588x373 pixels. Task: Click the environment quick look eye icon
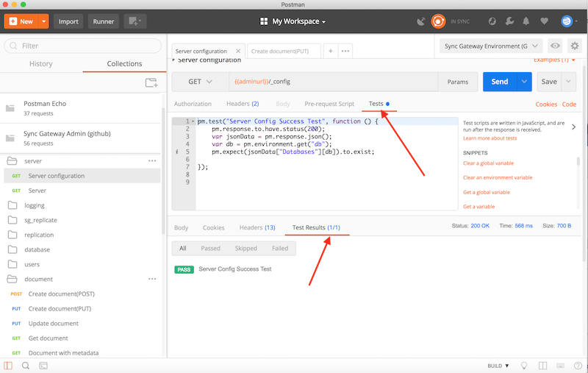tap(555, 46)
